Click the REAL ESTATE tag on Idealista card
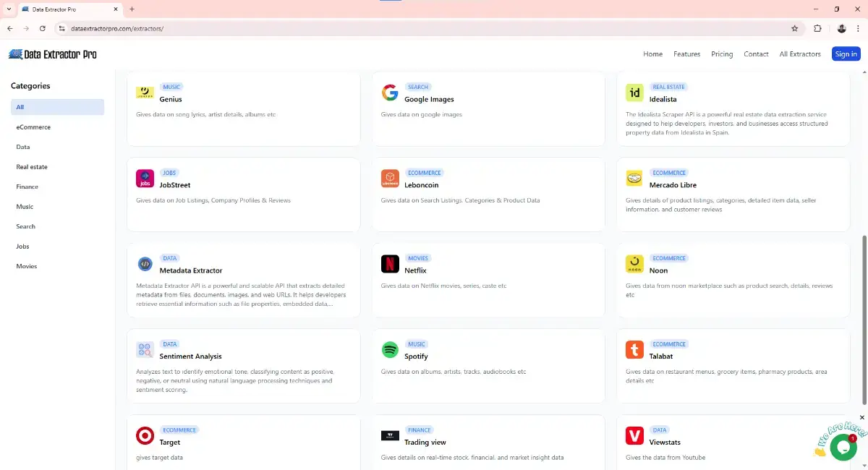This screenshot has width=868, height=470. click(669, 87)
